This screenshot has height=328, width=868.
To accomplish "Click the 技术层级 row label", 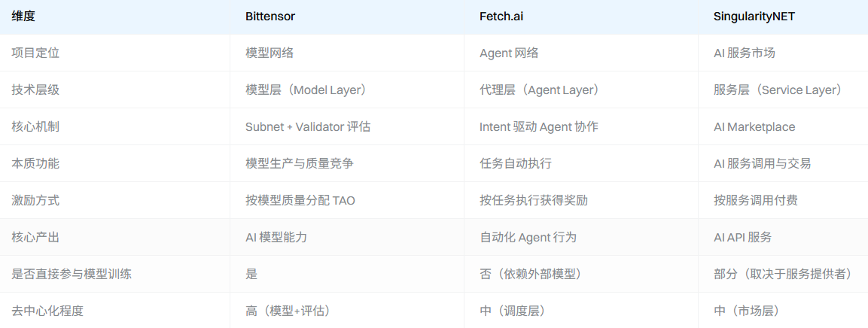I will click(x=35, y=90).
